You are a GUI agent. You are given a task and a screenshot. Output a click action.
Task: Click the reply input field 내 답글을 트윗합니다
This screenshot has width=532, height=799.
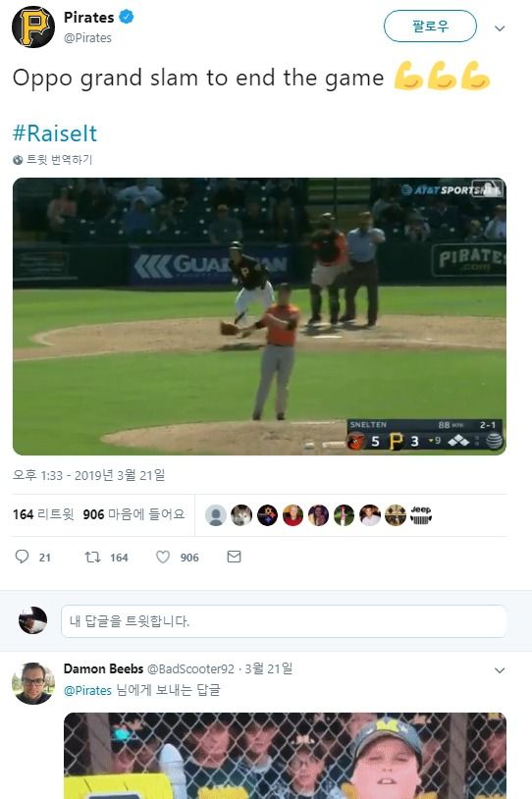pos(284,621)
